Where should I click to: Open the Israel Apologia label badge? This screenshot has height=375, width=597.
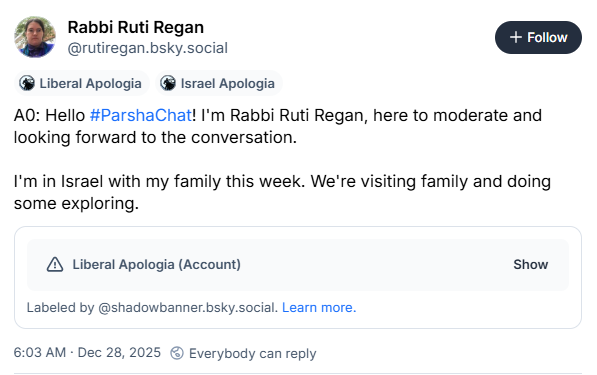coord(219,83)
